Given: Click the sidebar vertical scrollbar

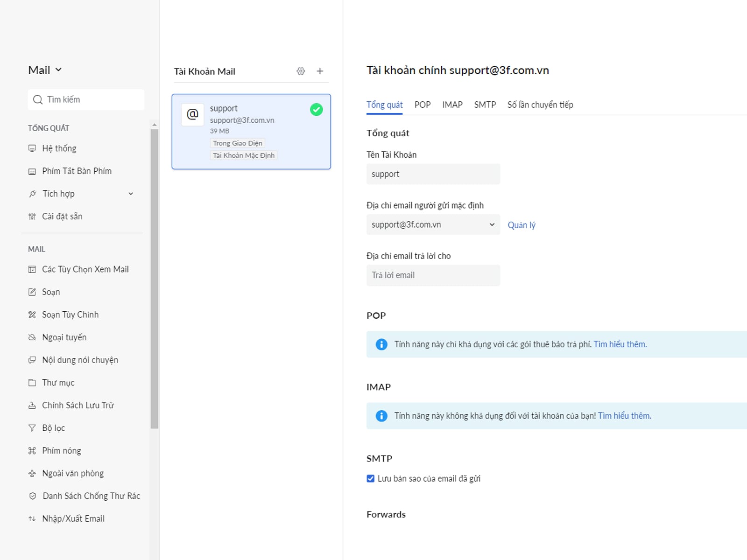Looking at the screenshot, I should click(x=155, y=279).
